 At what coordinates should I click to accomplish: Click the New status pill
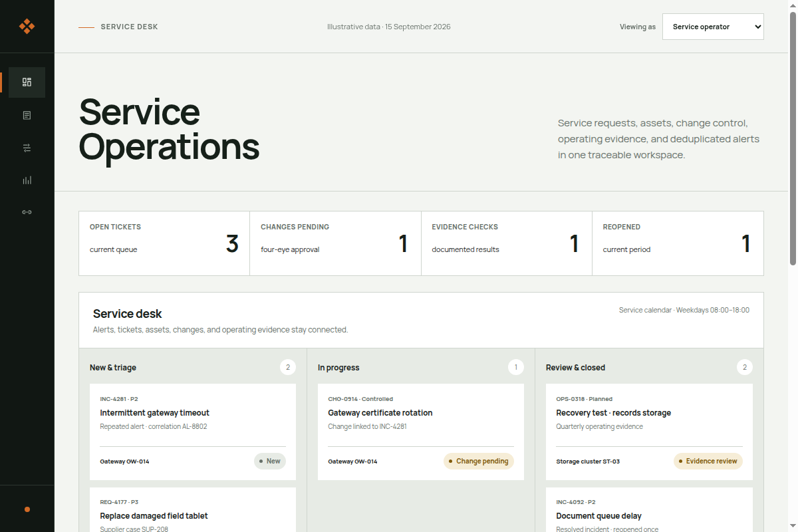point(270,461)
